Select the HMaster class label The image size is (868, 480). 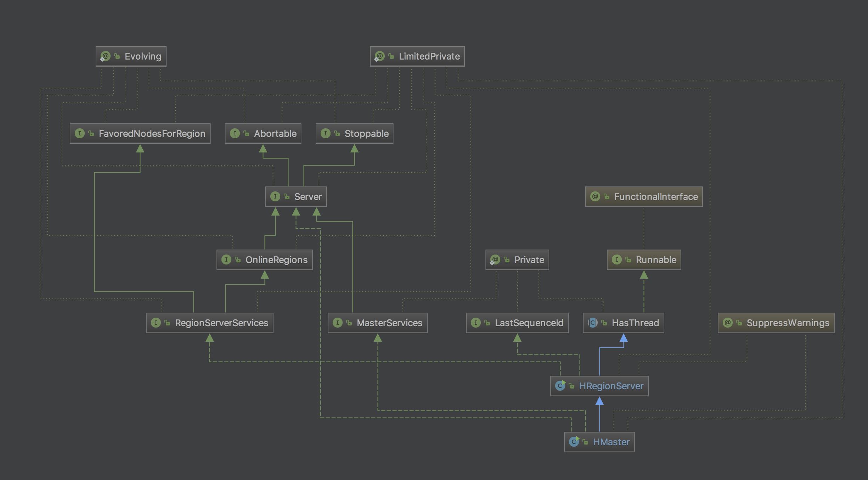pyautogui.click(x=611, y=442)
